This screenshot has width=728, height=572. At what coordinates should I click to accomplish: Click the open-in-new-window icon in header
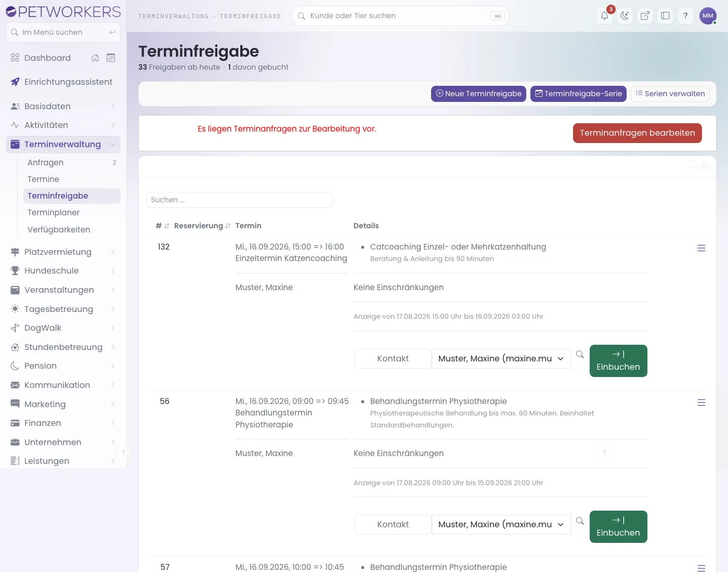tap(645, 16)
